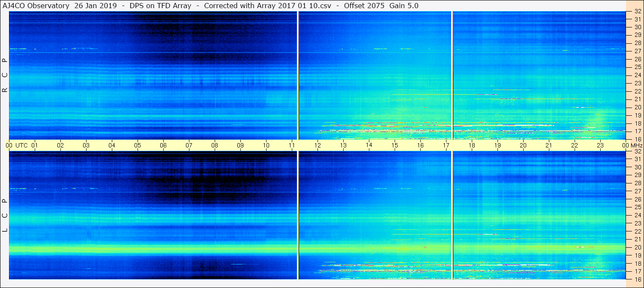644x288 pixels.
Task: Click hour '22' on the UTC time axis
Action: click(575, 145)
